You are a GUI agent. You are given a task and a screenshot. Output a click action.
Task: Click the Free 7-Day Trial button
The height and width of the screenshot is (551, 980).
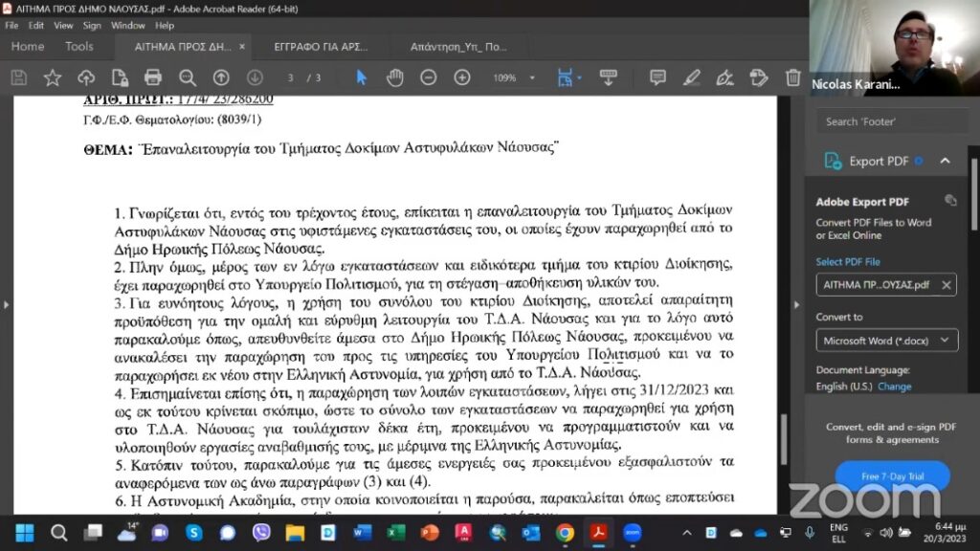tap(892, 475)
